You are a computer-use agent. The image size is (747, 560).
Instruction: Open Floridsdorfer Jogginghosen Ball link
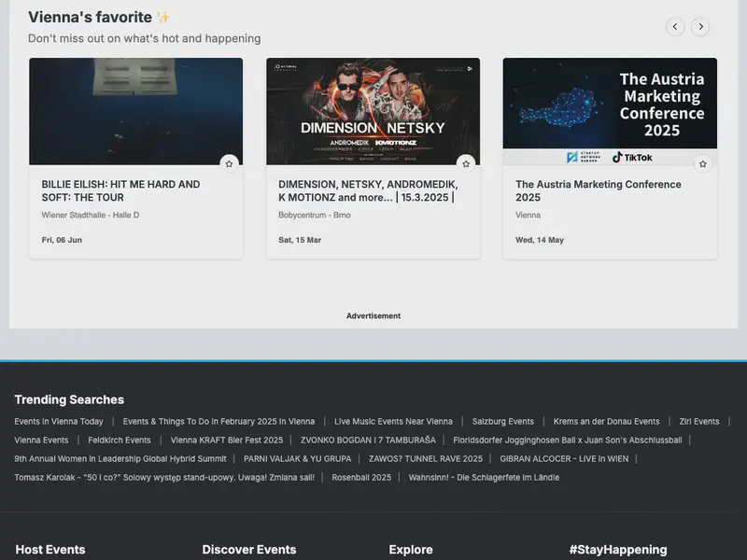[568, 440]
